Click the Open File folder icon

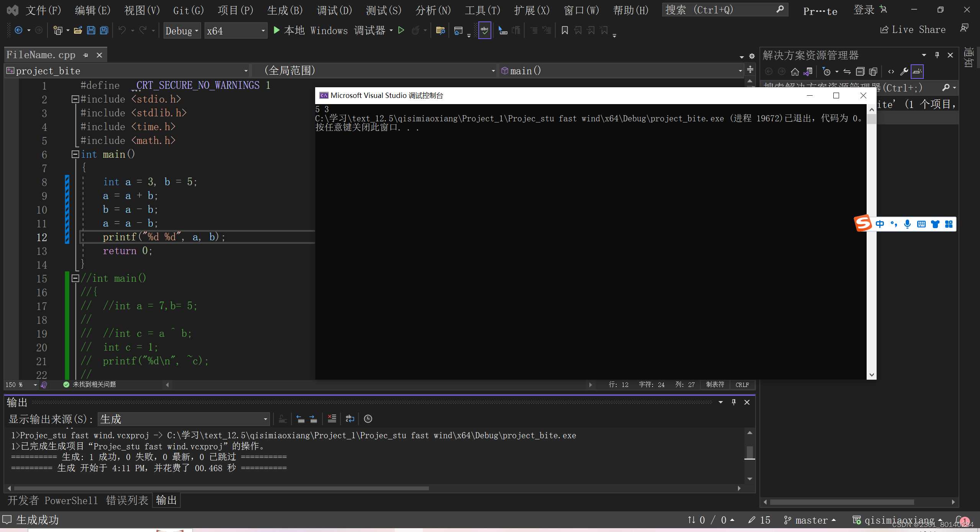pyautogui.click(x=78, y=30)
